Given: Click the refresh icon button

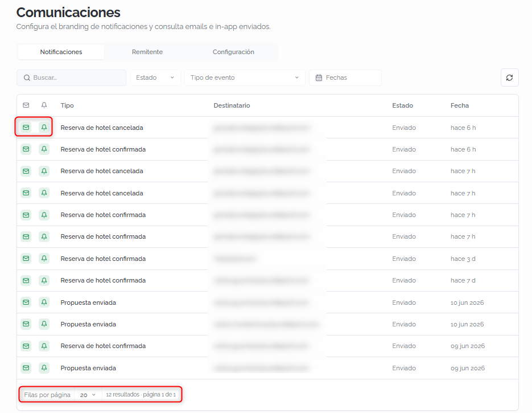Looking at the screenshot, I should click(x=509, y=78).
